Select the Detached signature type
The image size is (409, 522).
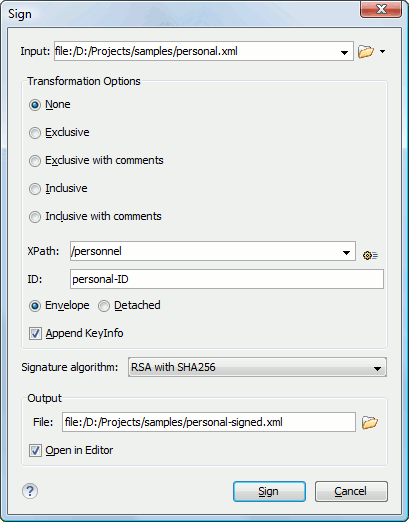(x=104, y=306)
